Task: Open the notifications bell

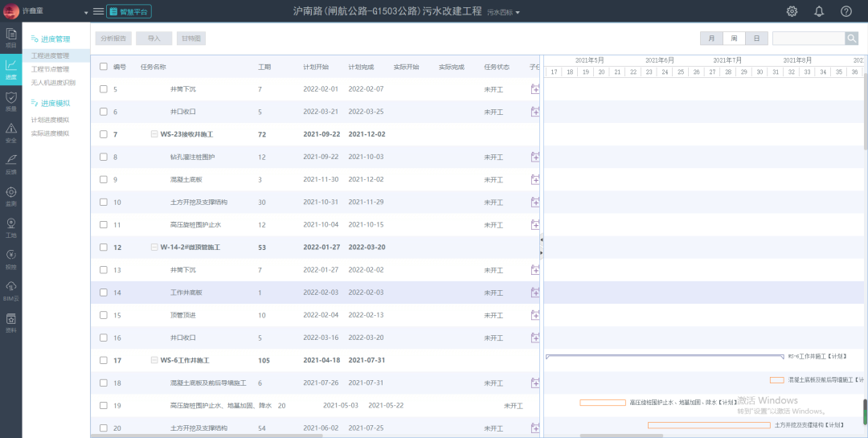Action: 819,11
